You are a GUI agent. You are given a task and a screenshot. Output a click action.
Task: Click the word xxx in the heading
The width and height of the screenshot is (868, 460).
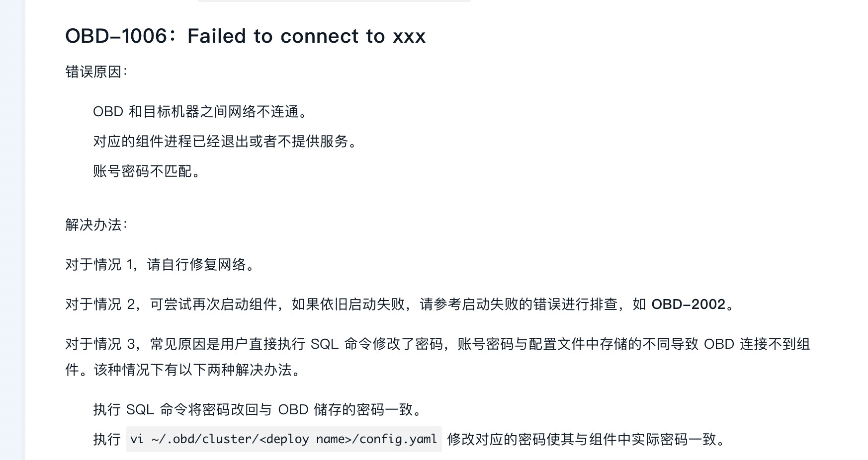(409, 36)
